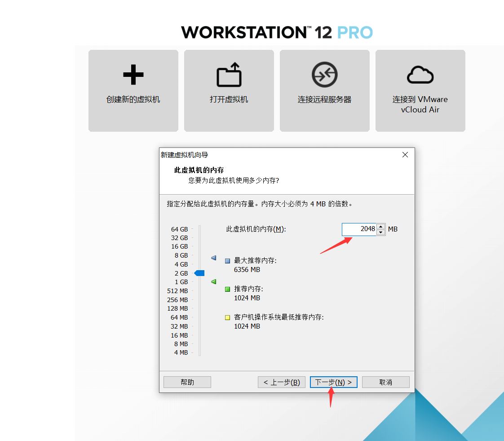Increase memory with the spinner up arrow
Screen dimensions: 504x441
[x=380, y=227]
